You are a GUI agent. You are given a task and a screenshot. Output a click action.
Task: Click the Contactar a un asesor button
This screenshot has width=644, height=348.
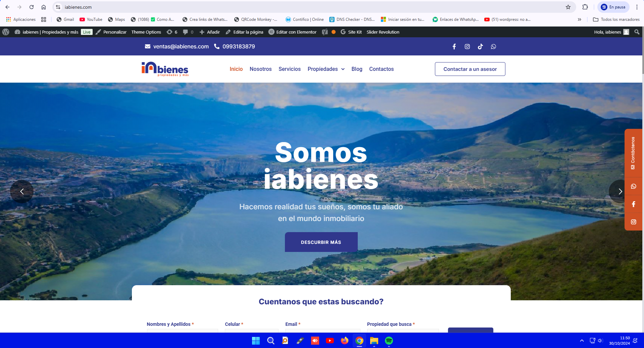[x=470, y=69]
